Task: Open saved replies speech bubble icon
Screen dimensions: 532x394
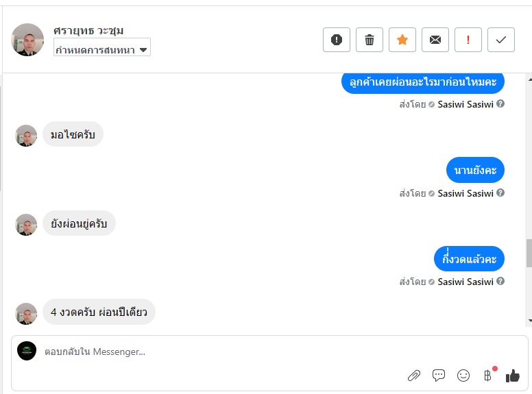Action: click(x=438, y=375)
